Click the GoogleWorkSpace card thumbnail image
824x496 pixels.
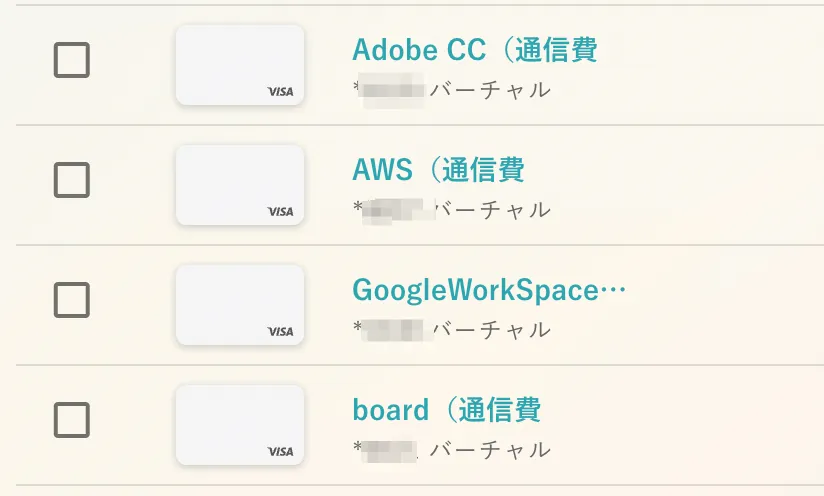point(240,304)
